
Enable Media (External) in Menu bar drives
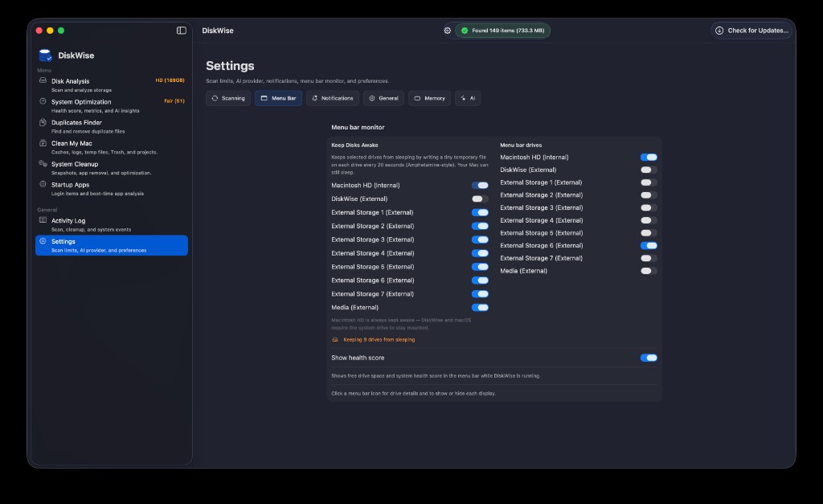[649, 271]
